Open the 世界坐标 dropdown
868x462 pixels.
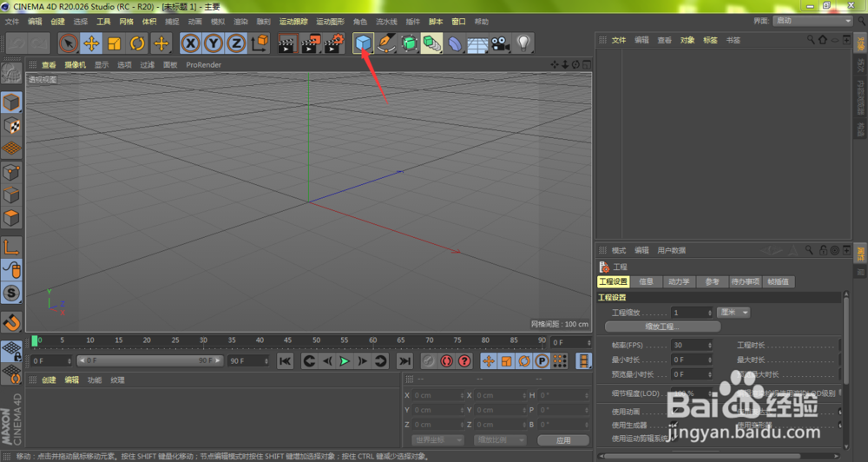[x=437, y=439]
